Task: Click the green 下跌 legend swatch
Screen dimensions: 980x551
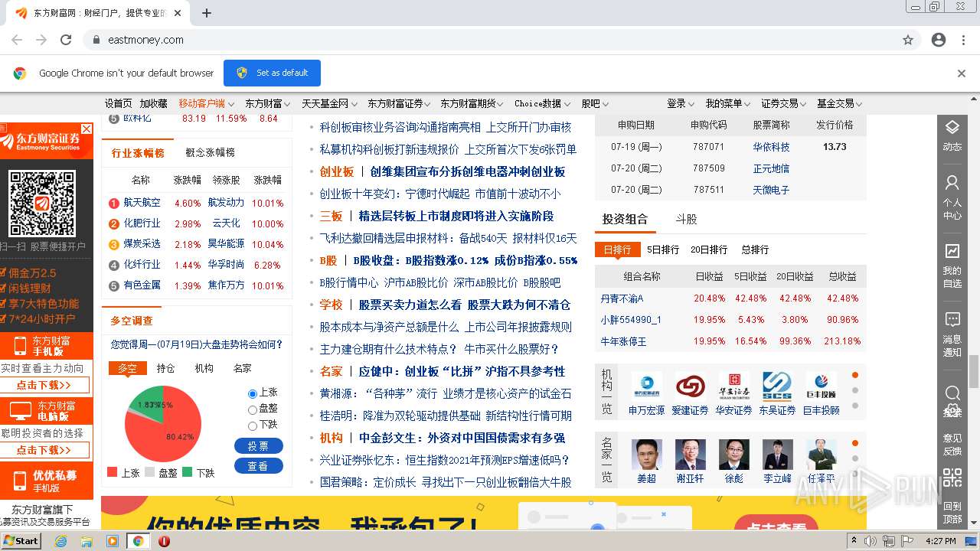Action: point(187,473)
